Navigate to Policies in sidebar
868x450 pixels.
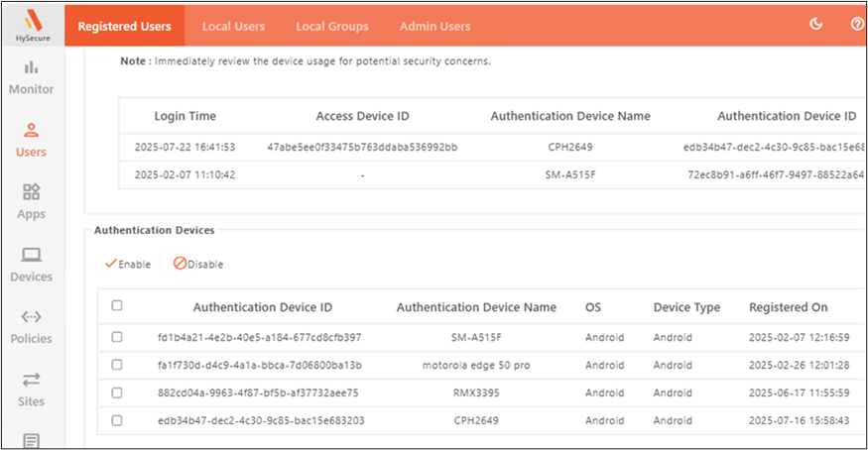tap(32, 327)
